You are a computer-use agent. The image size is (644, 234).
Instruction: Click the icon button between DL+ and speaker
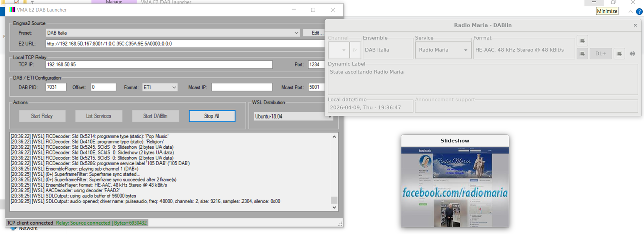tap(620, 54)
